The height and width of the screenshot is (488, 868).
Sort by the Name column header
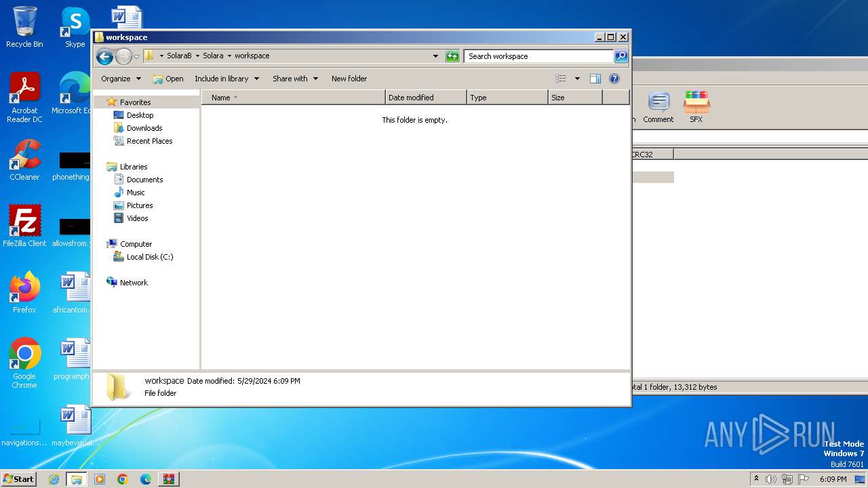pyautogui.click(x=294, y=98)
